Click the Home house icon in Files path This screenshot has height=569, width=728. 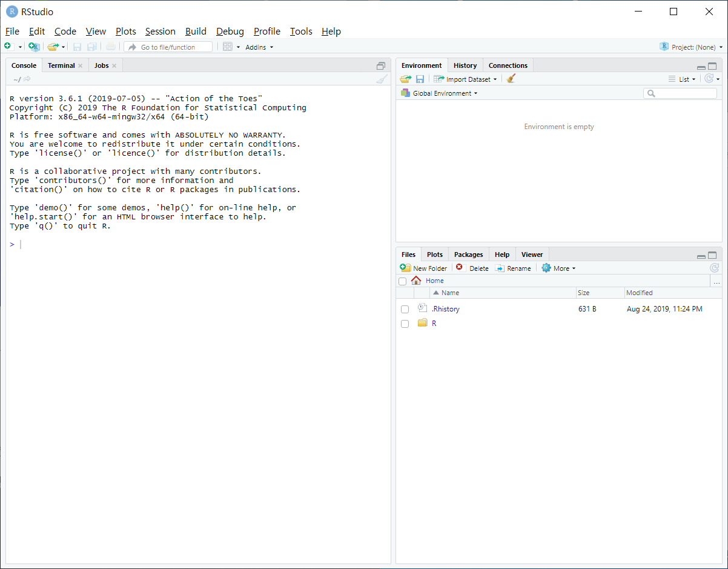pos(416,280)
